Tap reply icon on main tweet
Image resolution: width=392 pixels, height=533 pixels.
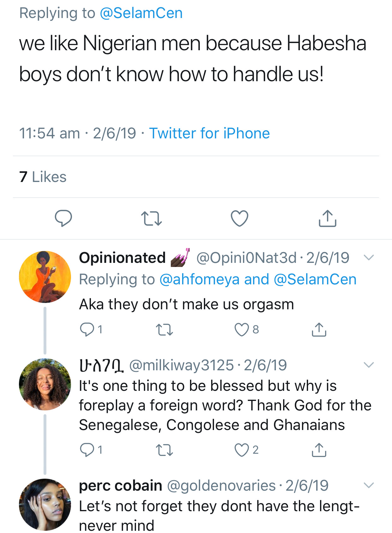(x=63, y=218)
